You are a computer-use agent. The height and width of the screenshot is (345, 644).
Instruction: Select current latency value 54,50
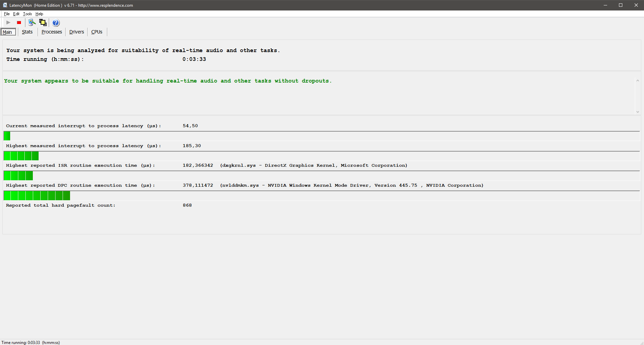tap(190, 126)
